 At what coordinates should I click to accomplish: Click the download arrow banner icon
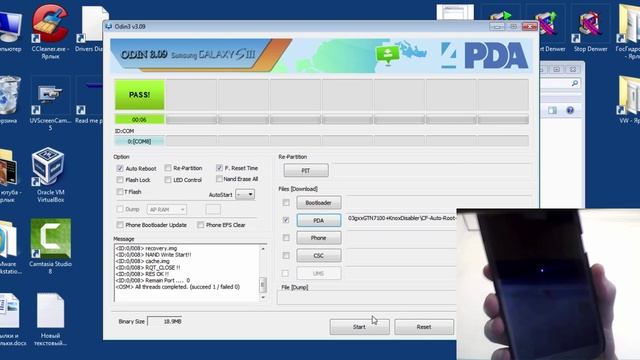pyautogui.click(x=388, y=55)
